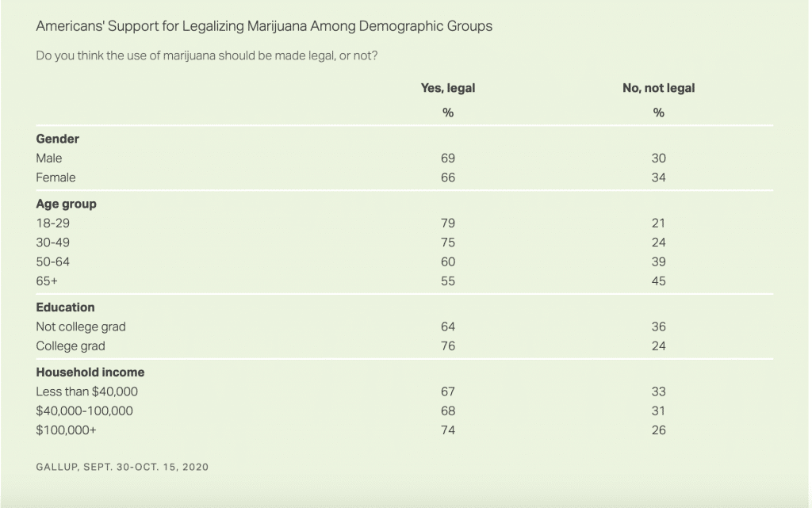Viewport: 812px width, 508px height.
Task: Click the 18-29 age row label
Action: pos(53,223)
